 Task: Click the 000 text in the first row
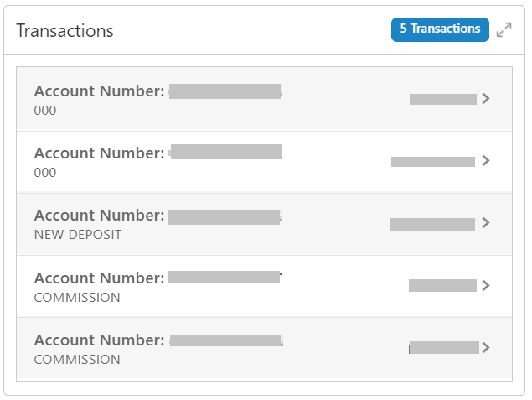[x=45, y=110]
